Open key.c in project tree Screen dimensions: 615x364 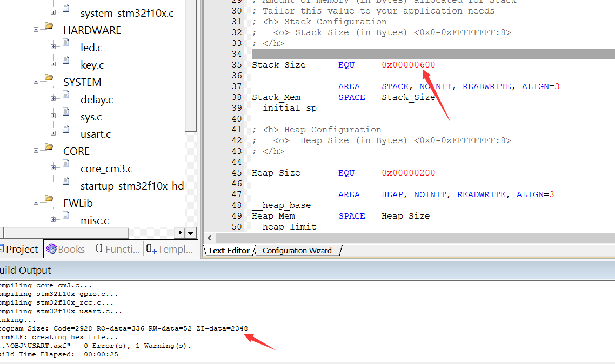point(92,65)
